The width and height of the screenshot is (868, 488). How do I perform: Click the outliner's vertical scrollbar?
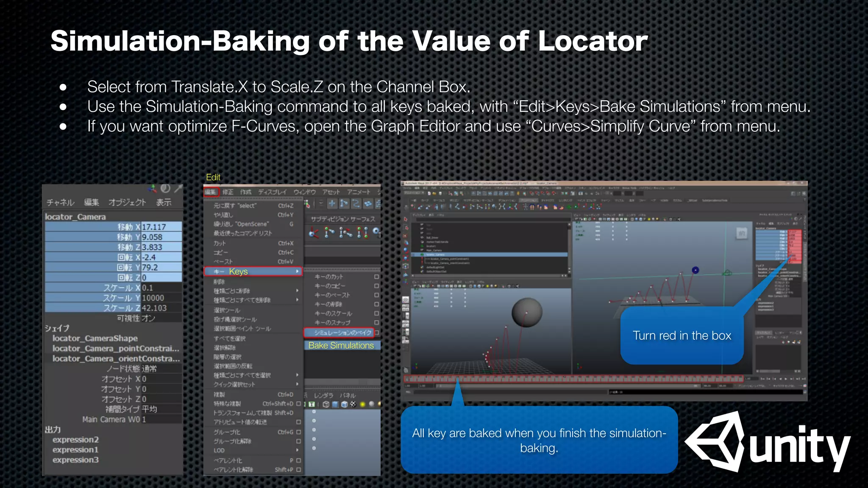click(x=569, y=248)
